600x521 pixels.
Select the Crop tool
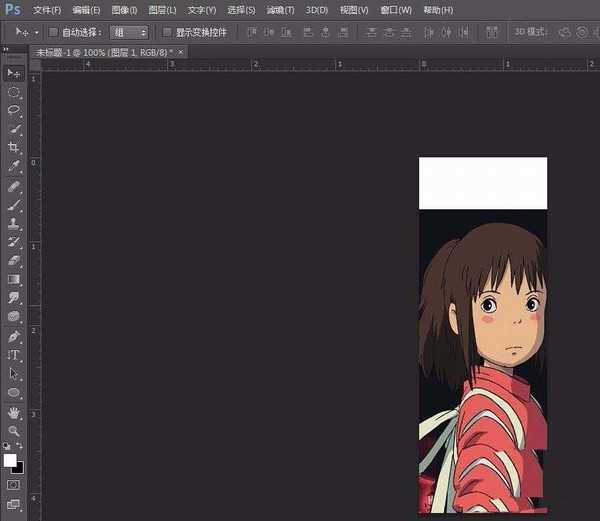(14, 148)
